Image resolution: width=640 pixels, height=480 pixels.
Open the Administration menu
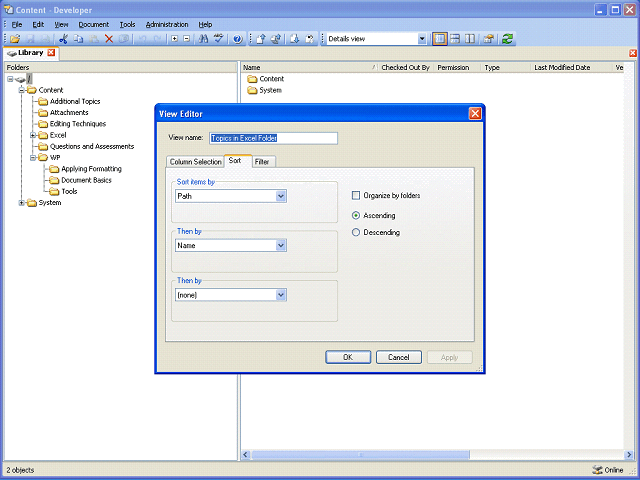coord(167,24)
